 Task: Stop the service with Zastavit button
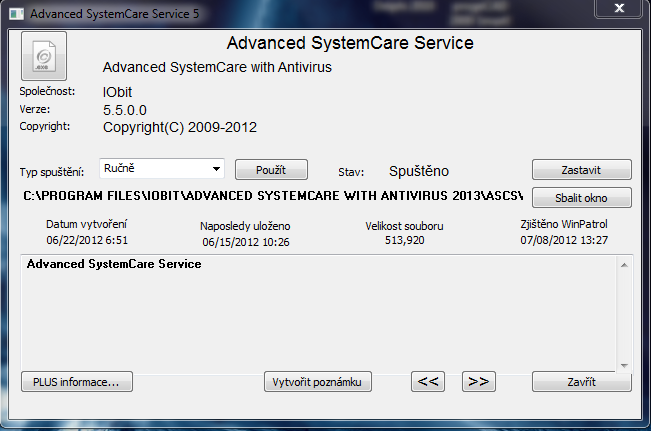point(582,170)
